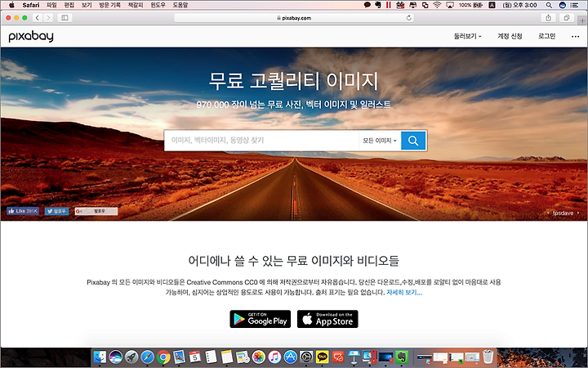Open the 모든 이미지 dropdown in search bar
This screenshot has width=588, height=368.
pos(380,141)
